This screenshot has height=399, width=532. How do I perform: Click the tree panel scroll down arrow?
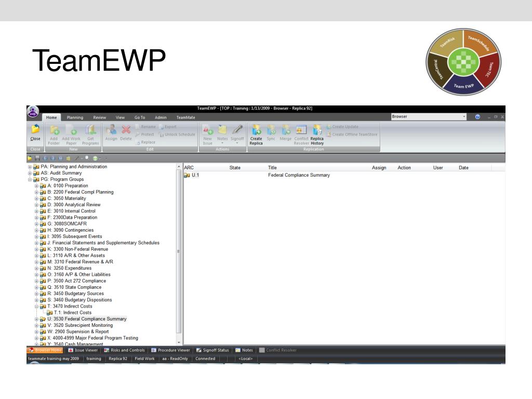click(x=179, y=343)
